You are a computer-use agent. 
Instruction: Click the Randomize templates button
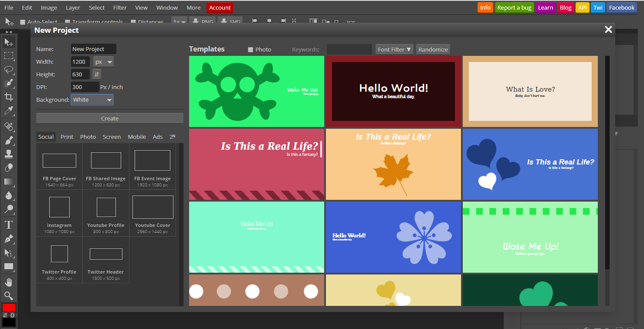(x=433, y=49)
